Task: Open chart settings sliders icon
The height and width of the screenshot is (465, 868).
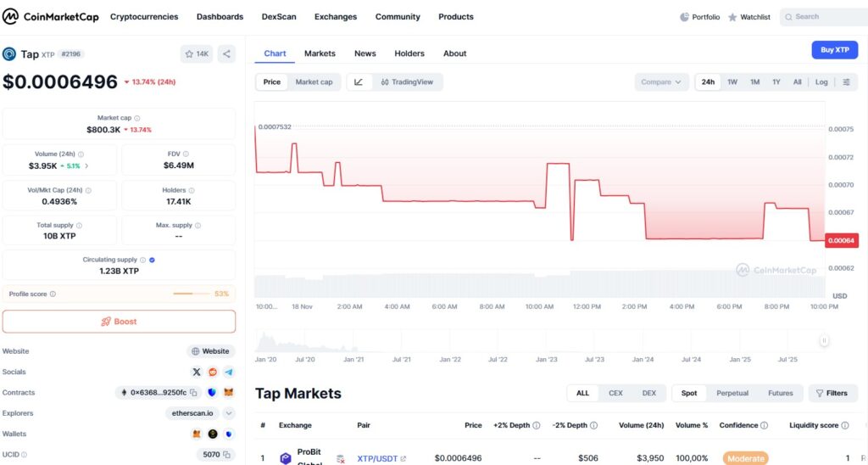Action: [847, 82]
